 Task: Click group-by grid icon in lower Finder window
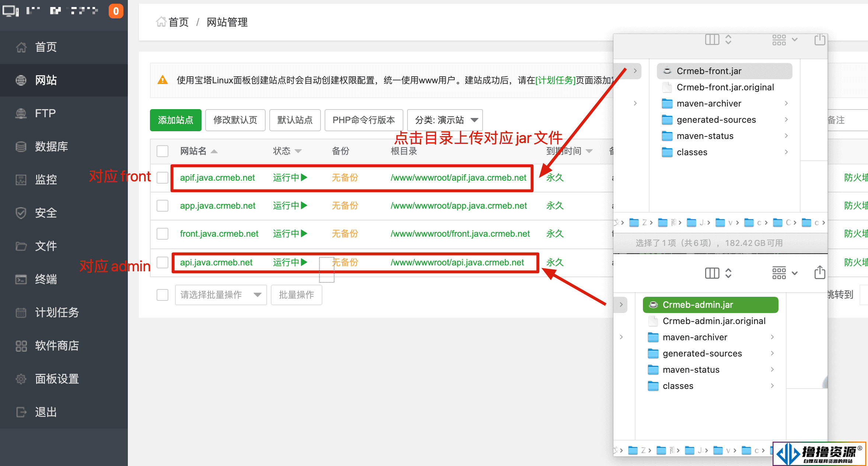click(779, 273)
